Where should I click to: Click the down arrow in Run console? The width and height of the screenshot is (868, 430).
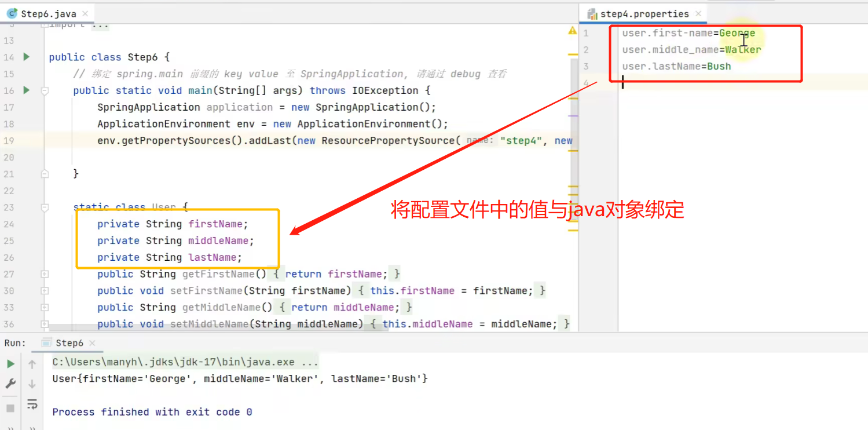[x=32, y=384]
